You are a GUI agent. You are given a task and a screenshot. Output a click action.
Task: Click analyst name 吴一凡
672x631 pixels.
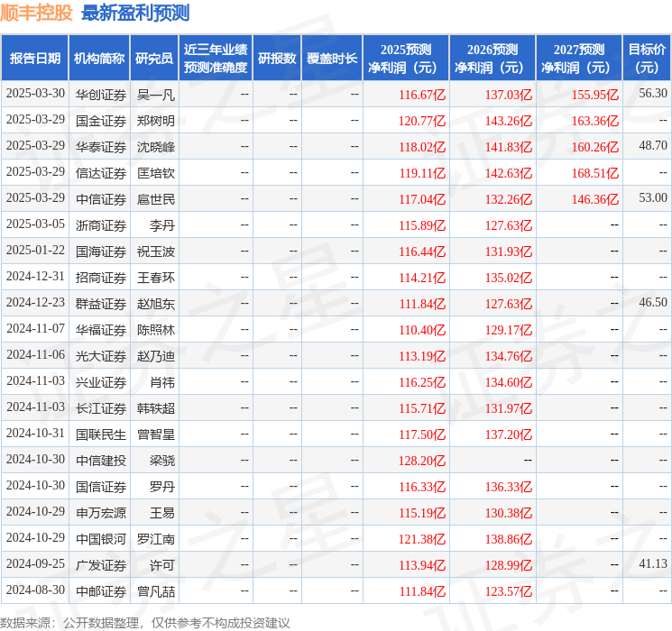click(x=155, y=95)
